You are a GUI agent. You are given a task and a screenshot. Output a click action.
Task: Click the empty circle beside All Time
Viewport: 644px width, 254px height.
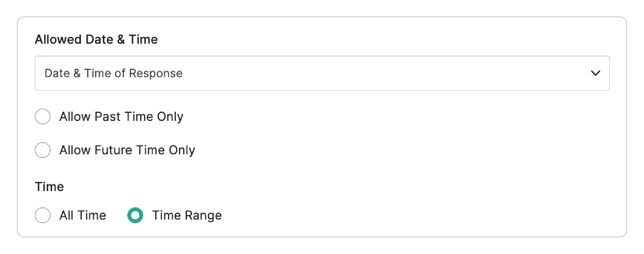coord(43,215)
